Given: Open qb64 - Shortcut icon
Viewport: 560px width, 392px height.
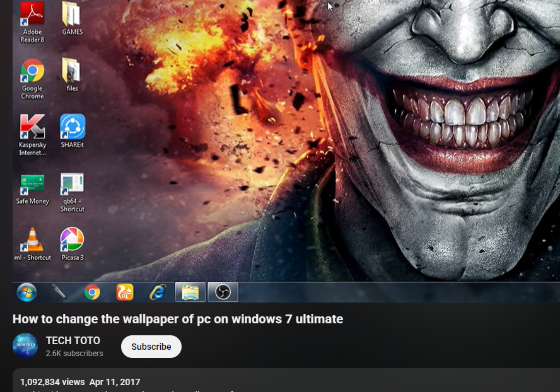Looking at the screenshot, I should pyautogui.click(x=72, y=193).
